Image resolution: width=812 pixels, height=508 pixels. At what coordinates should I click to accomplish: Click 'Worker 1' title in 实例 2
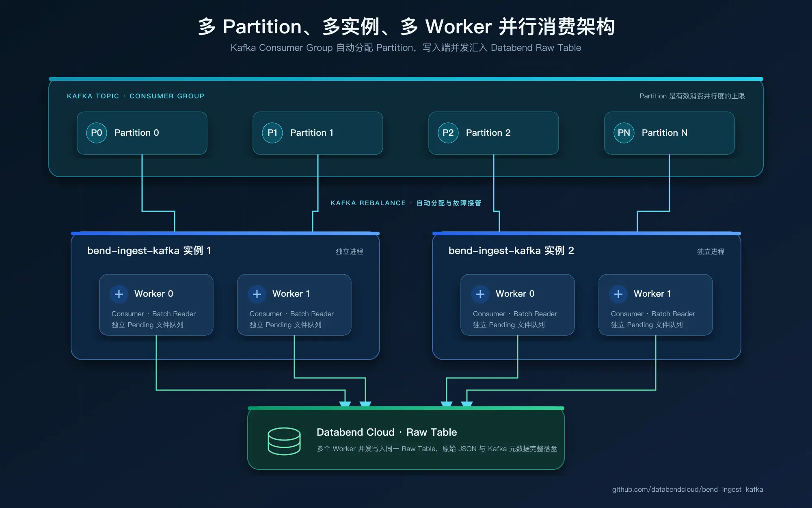[652, 294]
